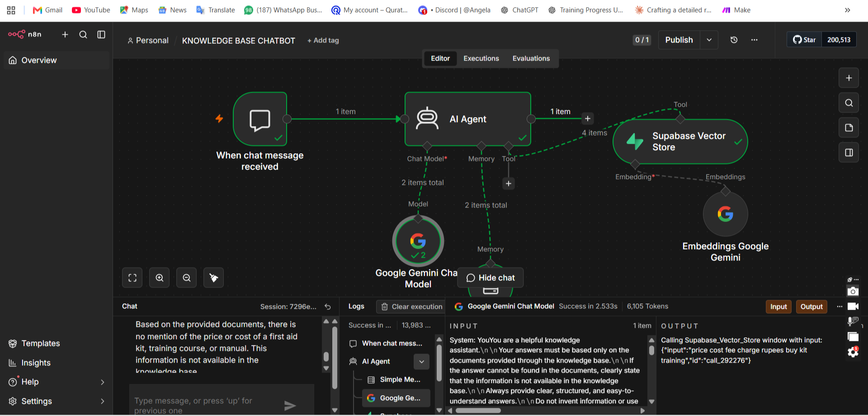Expand the Settings submenu chevron
Viewport: 868px width, 416px height.
(102, 401)
